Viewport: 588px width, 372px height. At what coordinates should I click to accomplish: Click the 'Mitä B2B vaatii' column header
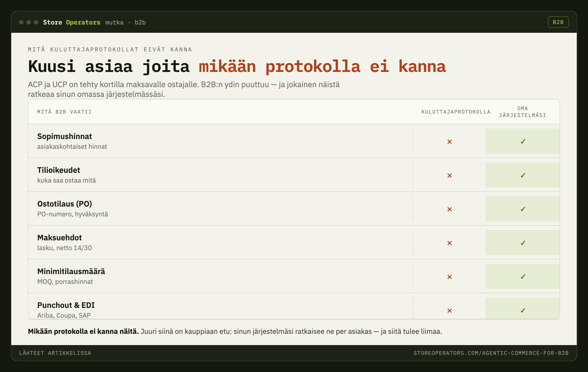[x=64, y=112]
